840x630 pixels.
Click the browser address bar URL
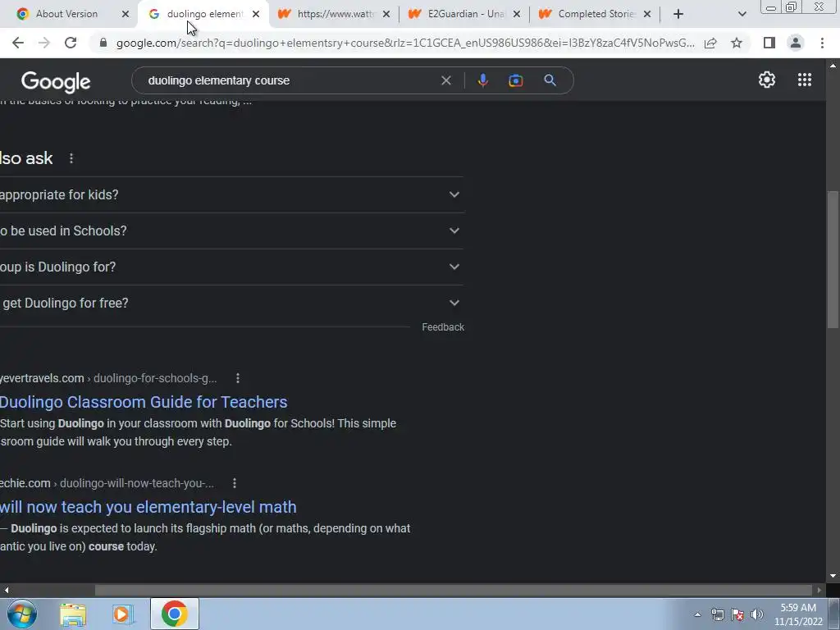tap(405, 43)
